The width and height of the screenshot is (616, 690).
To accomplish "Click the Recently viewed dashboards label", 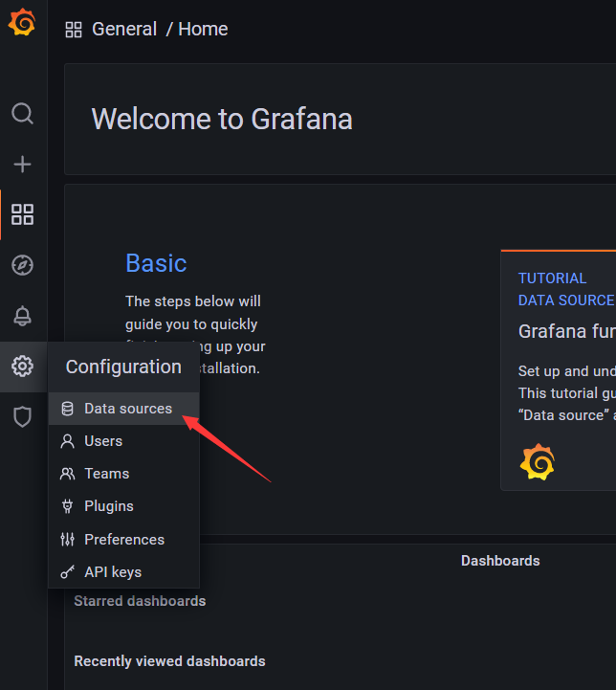I will (x=169, y=661).
